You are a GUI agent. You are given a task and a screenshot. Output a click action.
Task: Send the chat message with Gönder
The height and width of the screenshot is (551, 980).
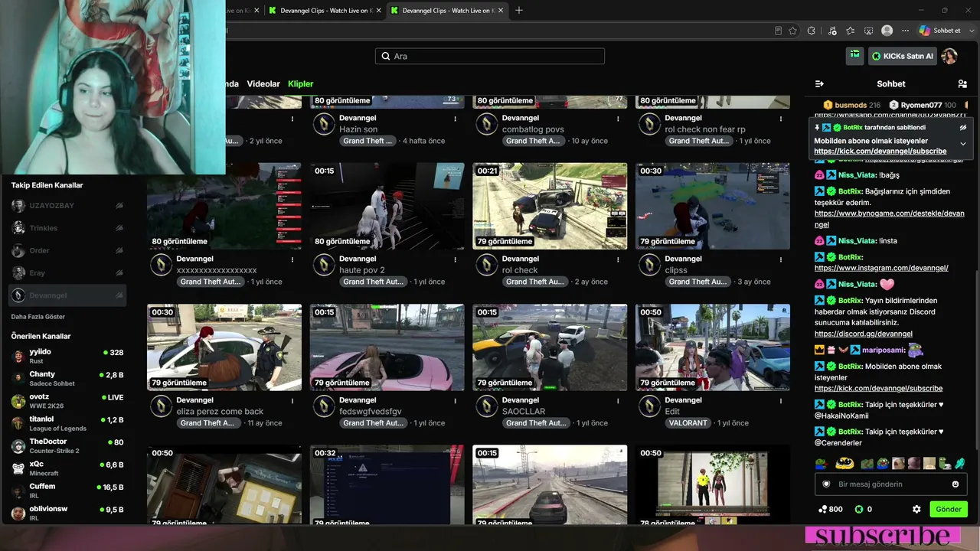pos(948,509)
